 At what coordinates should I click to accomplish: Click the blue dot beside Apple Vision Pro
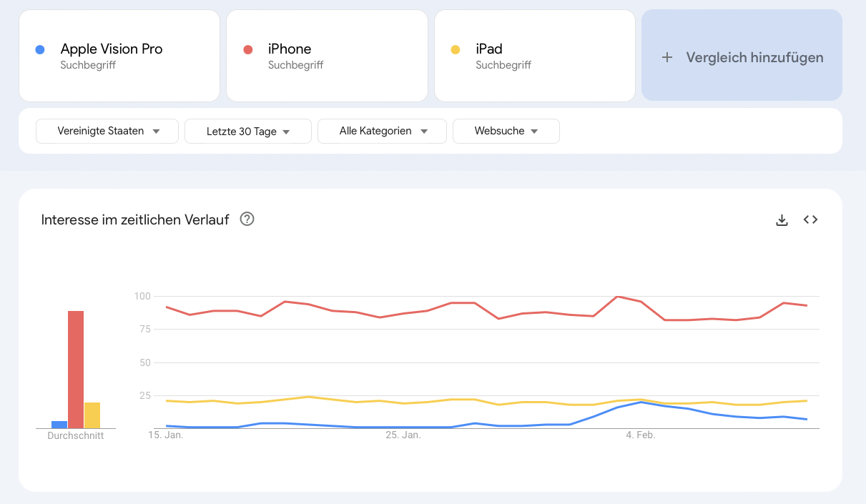pyautogui.click(x=40, y=49)
